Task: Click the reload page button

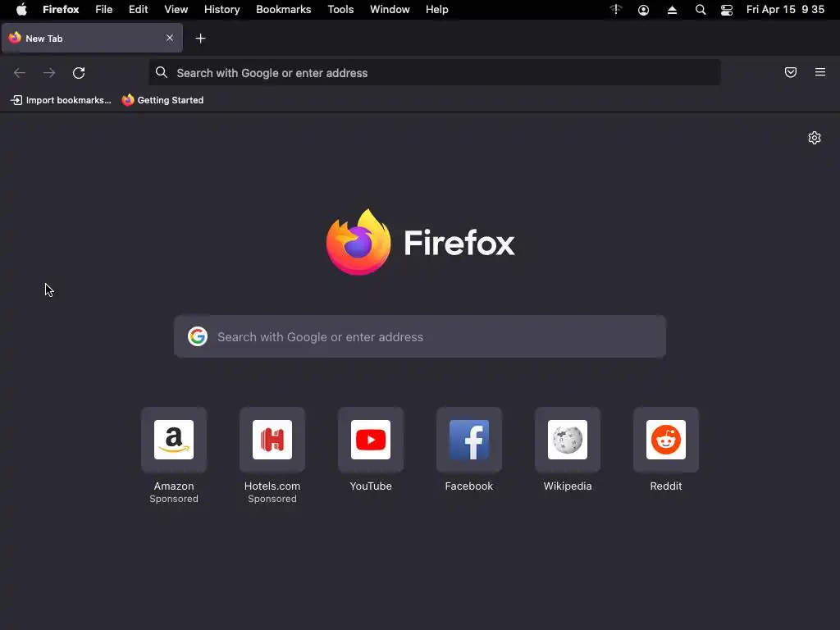Action: click(x=79, y=73)
